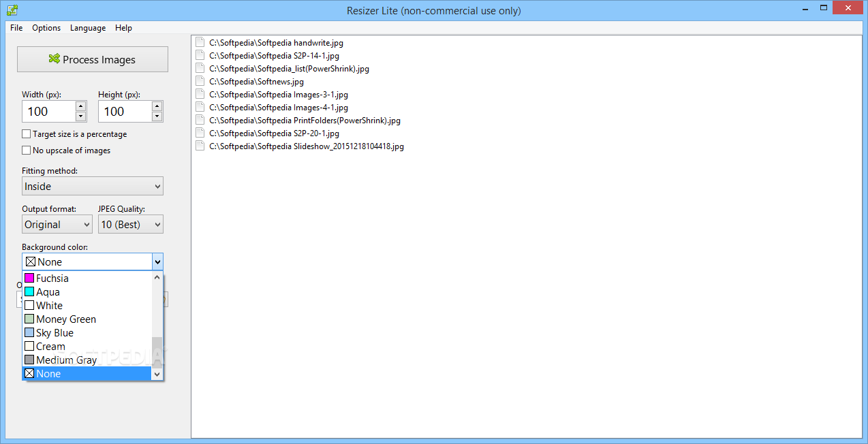The height and width of the screenshot is (444, 868).
Task: Click file icon beside Softpedia Images-3-1.jpg
Action: pyautogui.click(x=200, y=94)
